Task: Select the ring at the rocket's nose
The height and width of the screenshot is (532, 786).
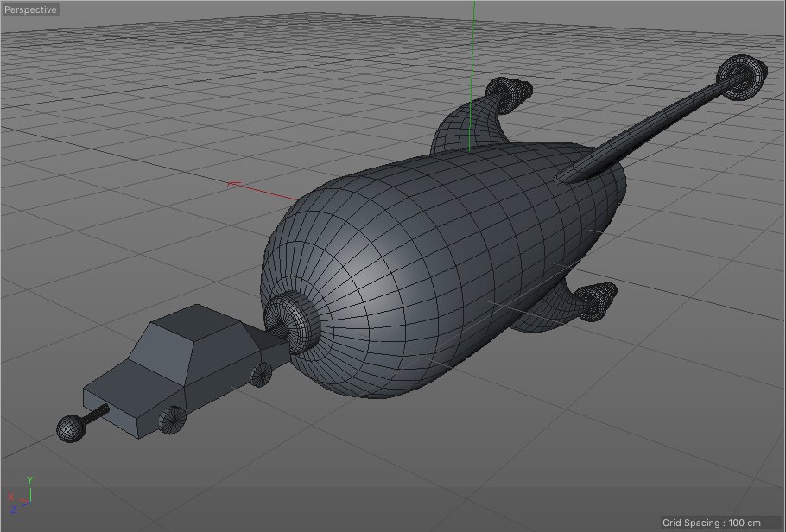Action: point(292,322)
